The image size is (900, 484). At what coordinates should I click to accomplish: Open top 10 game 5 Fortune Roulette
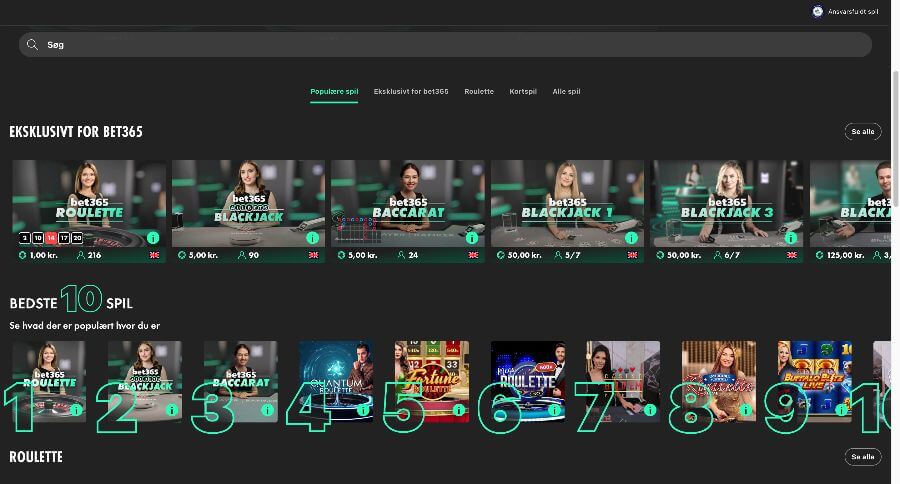tap(432, 381)
